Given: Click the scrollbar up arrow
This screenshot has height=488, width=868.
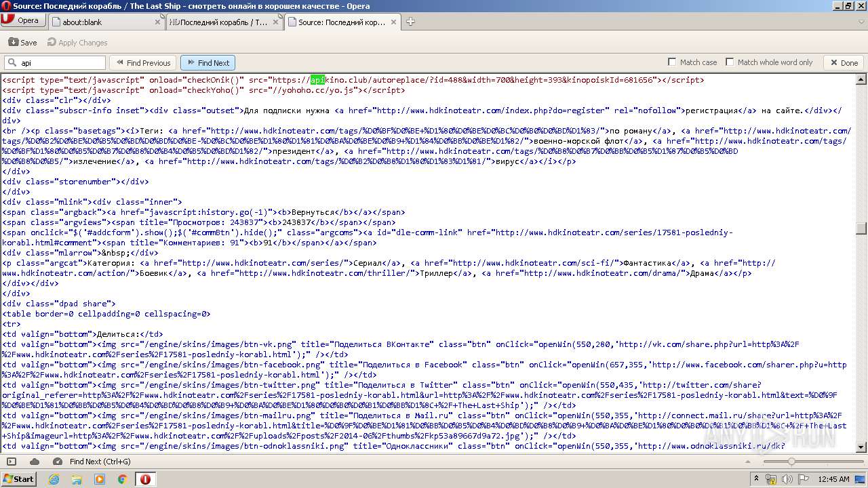Looking at the screenshot, I should coord(861,79).
